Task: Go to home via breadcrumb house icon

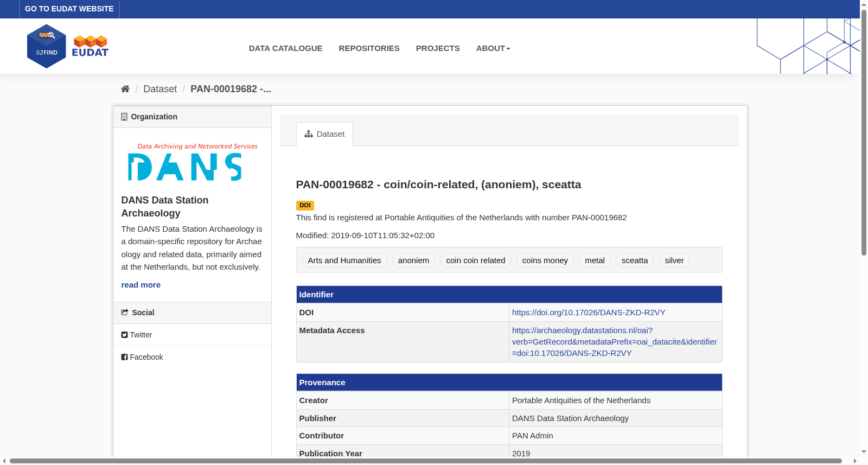Action: pos(125,89)
